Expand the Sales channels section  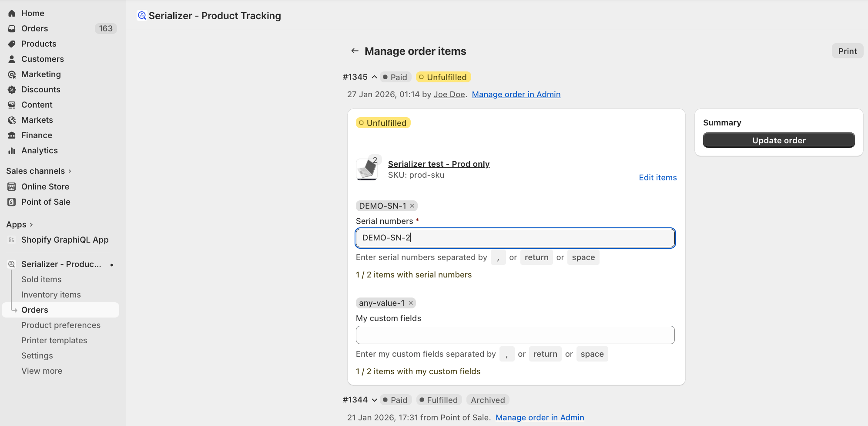70,171
